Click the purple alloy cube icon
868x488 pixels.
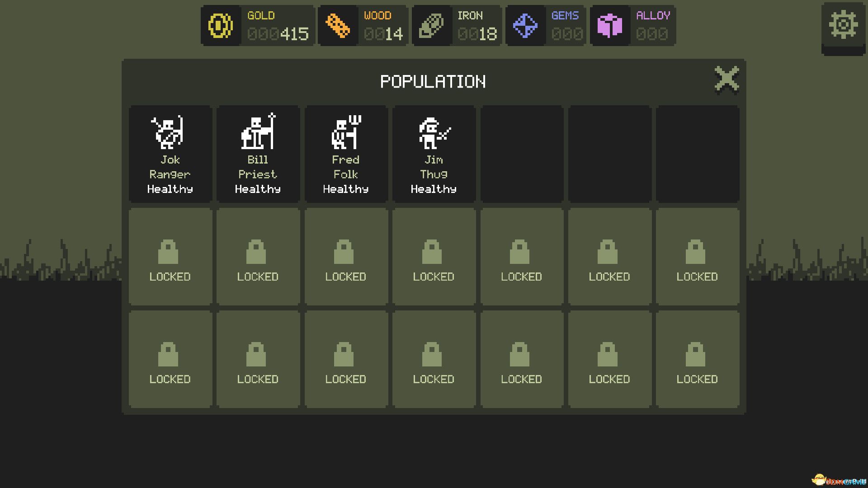(x=609, y=25)
